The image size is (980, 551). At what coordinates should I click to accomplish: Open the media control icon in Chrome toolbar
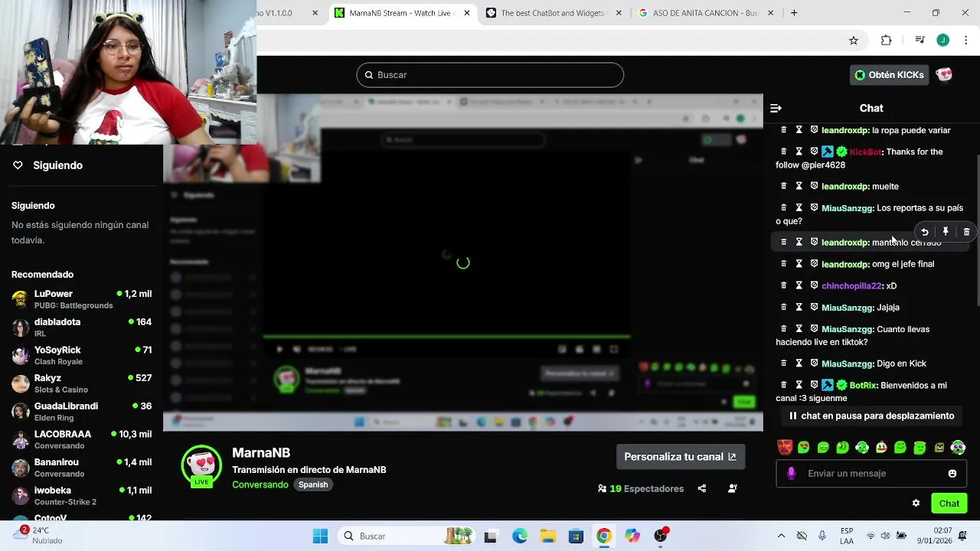click(x=920, y=41)
